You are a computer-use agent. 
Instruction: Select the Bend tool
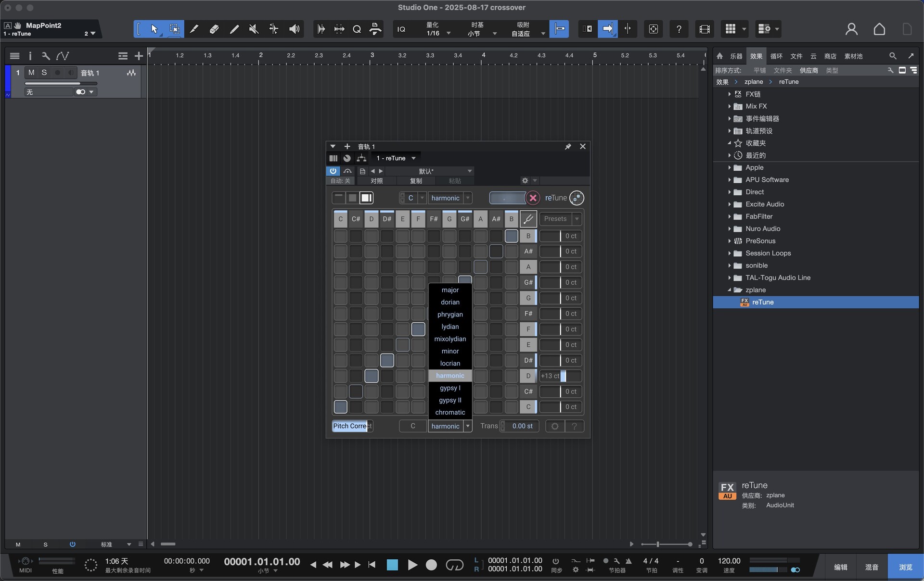[274, 29]
